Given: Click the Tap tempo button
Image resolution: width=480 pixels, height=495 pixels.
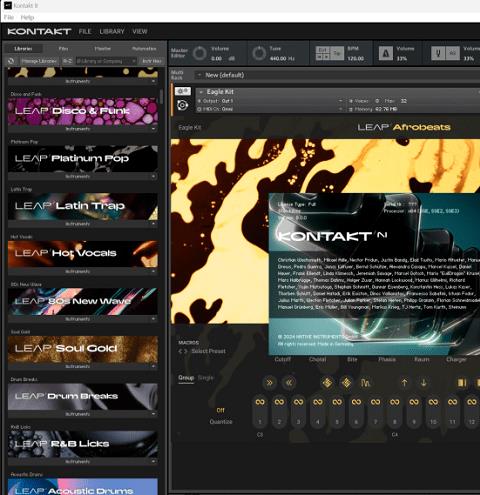Looking at the screenshot, I should (337, 53).
